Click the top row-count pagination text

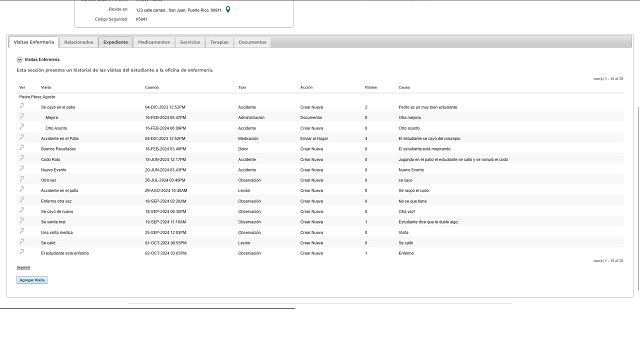tap(608, 79)
